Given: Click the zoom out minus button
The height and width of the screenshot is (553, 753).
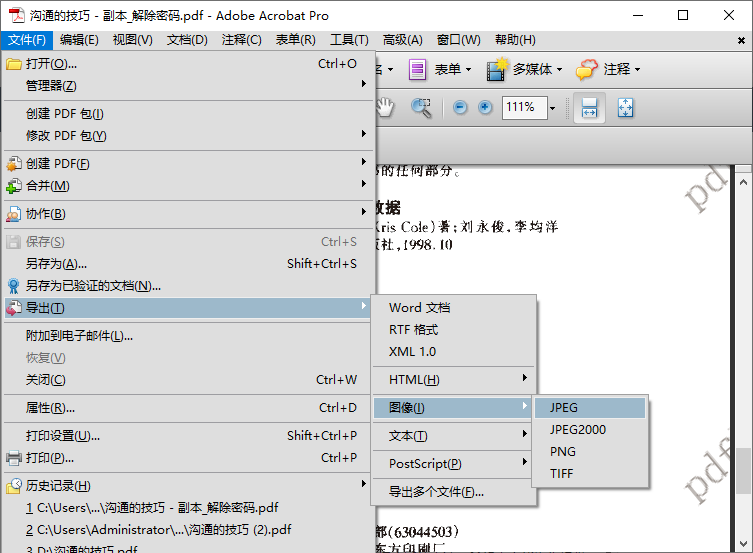Looking at the screenshot, I should point(460,107).
